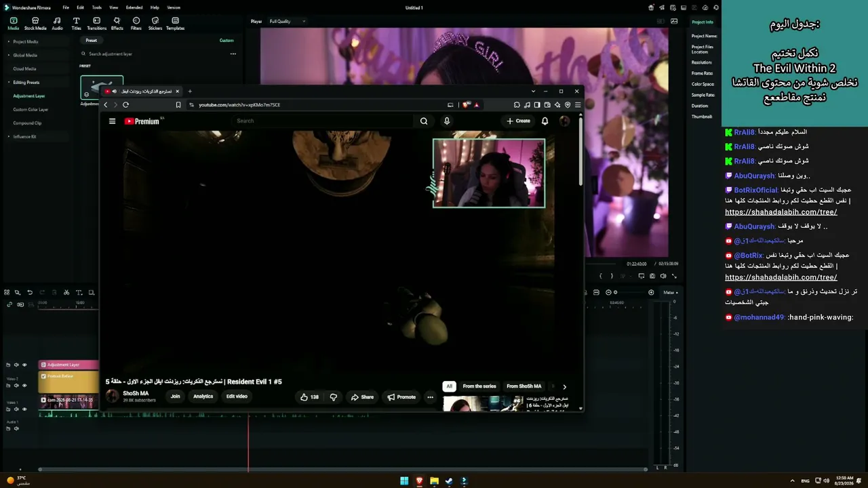Click the Promote button under the video

pyautogui.click(x=401, y=397)
